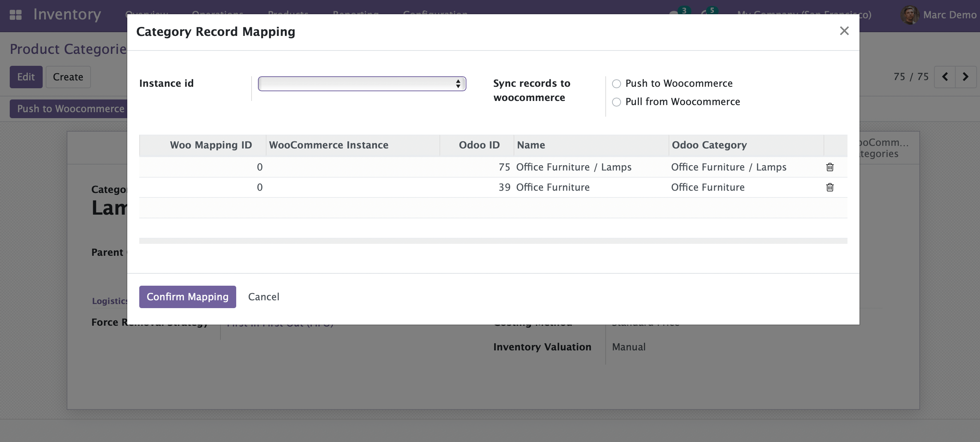
Task: Sort by Odoo Category column header
Action: [x=709, y=145]
